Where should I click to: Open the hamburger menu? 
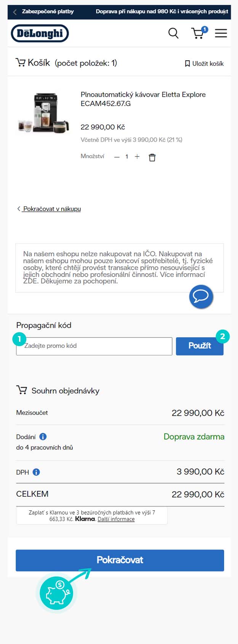[x=221, y=33]
